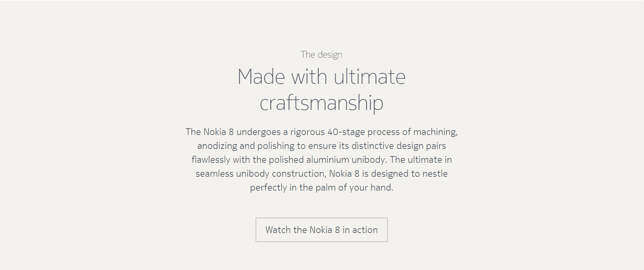Click the "Watch the Nokia 8 in action" button
This screenshot has width=644, height=270.
pyautogui.click(x=321, y=230)
